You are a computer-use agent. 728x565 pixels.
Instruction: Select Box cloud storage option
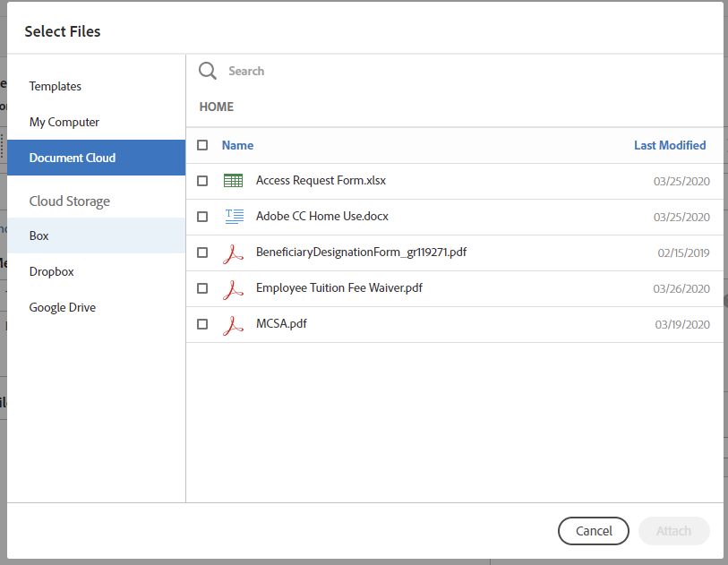(39, 235)
